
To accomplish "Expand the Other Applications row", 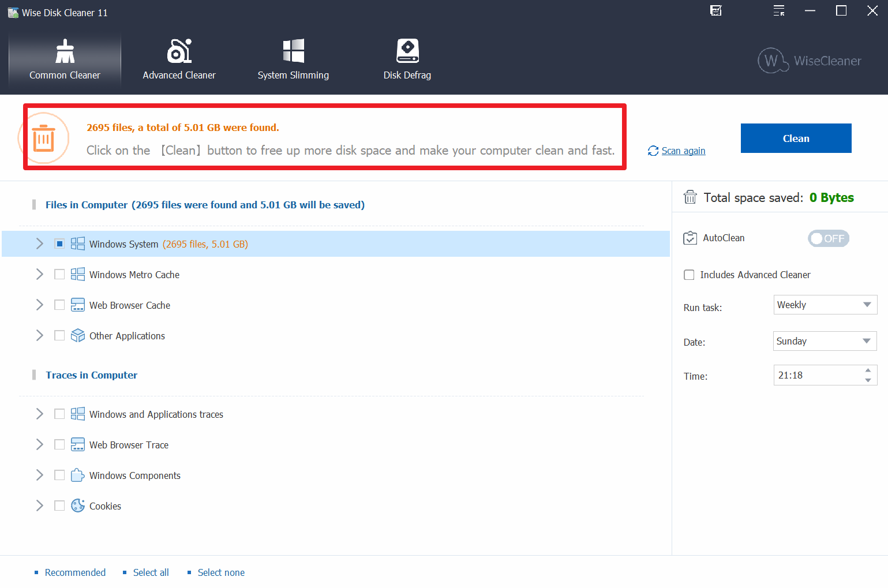I will 39,335.
